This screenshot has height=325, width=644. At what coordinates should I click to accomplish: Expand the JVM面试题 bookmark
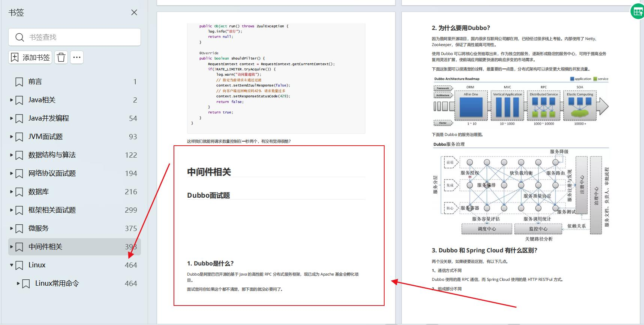tap(12, 137)
